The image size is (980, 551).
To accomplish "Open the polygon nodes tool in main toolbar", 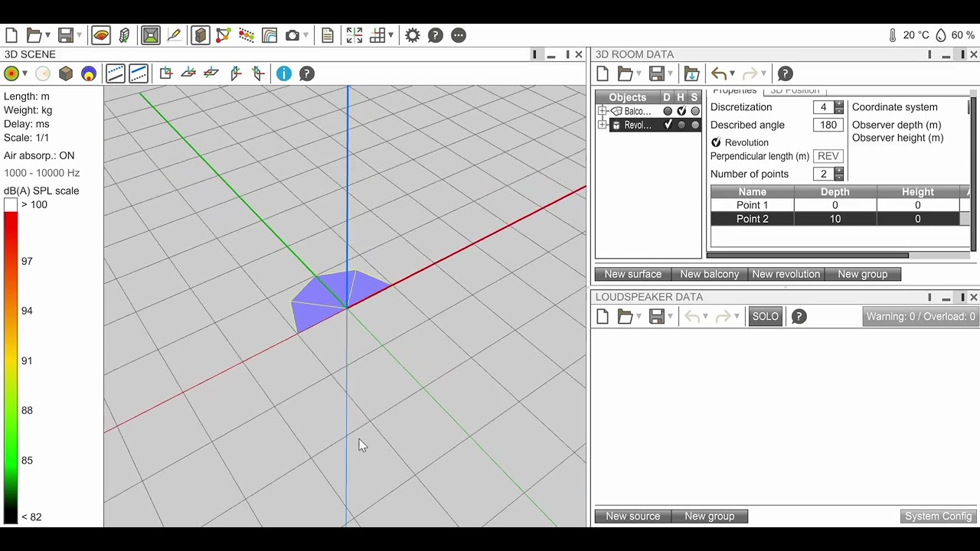I will 223,35.
